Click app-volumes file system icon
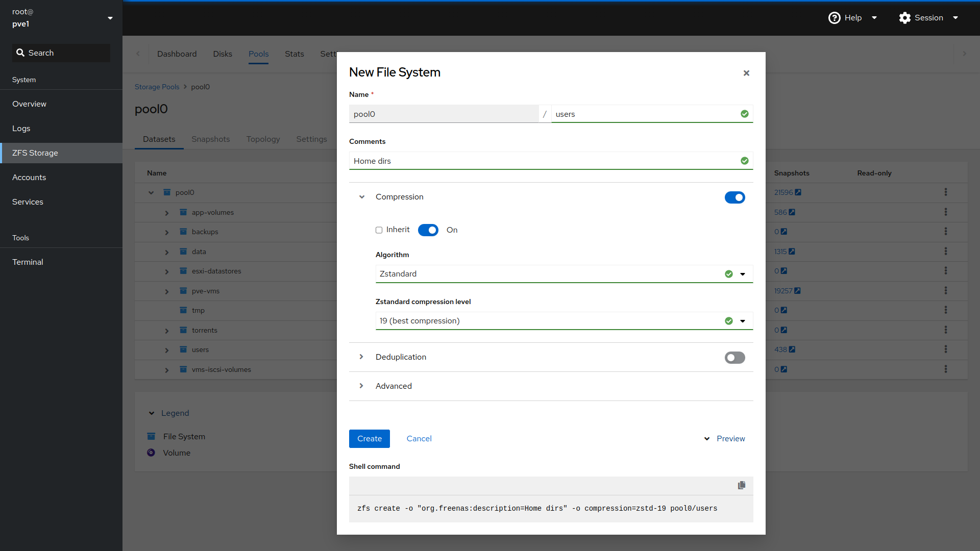 [x=183, y=212]
